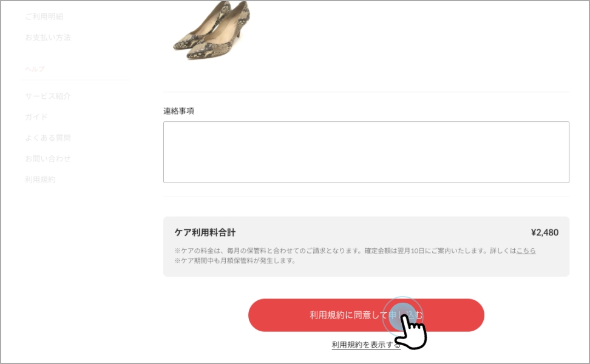Focus the 連絡事項 text area

point(366,152)
